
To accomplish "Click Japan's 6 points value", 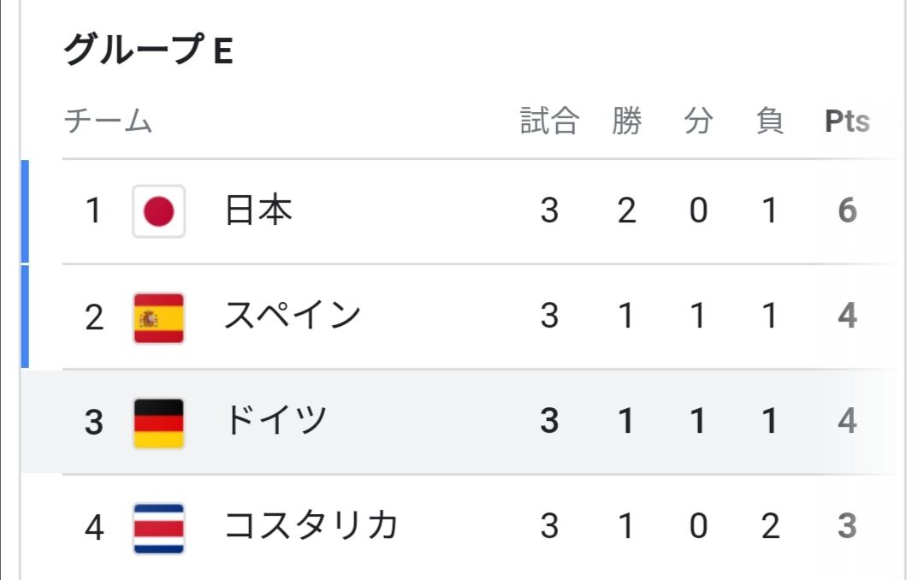I will coord(847,210).
